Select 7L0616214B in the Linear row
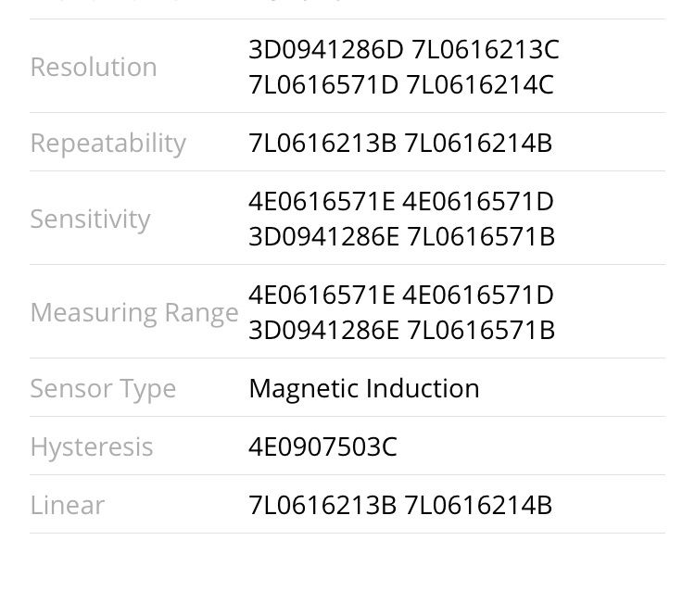The height and width of the screenshot is (616, 695). point(478,505)
